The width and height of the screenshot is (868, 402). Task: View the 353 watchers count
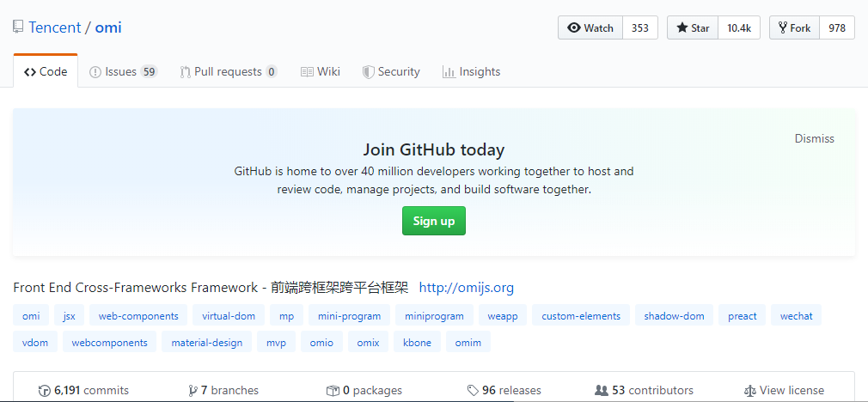coord(640,27)
